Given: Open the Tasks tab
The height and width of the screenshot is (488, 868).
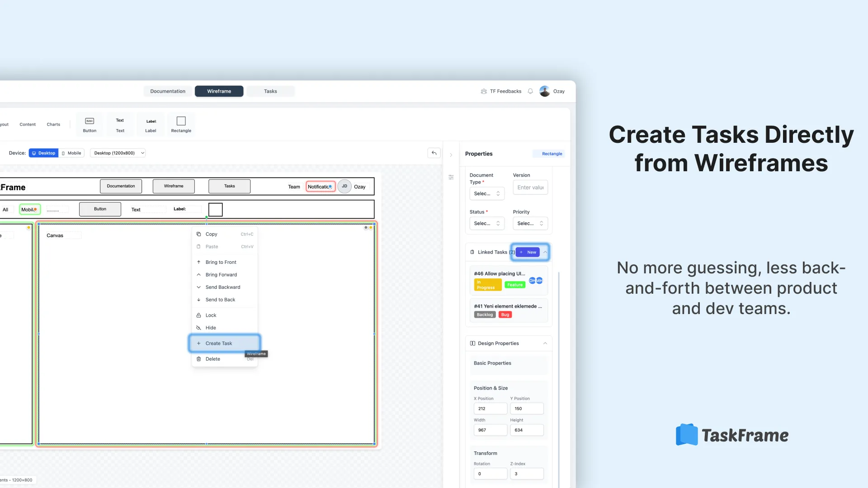Looking at the screenshot, I should pos(270,91).
